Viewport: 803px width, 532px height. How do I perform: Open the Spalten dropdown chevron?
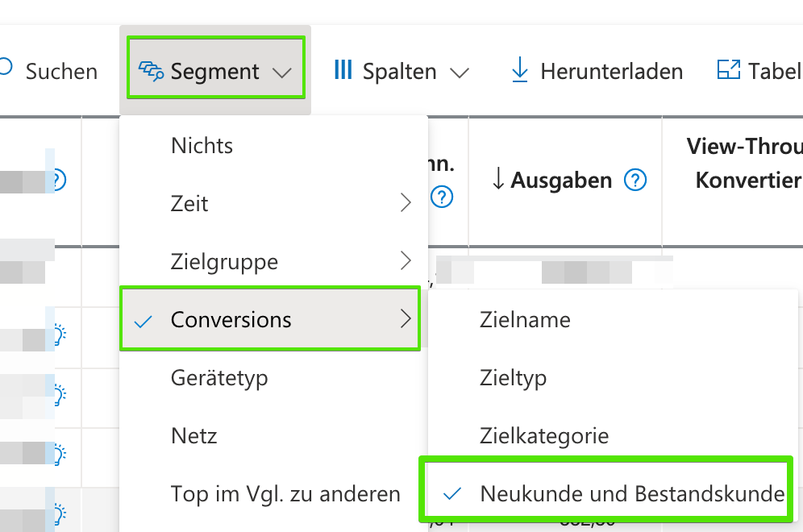click(x=460, y=73)
